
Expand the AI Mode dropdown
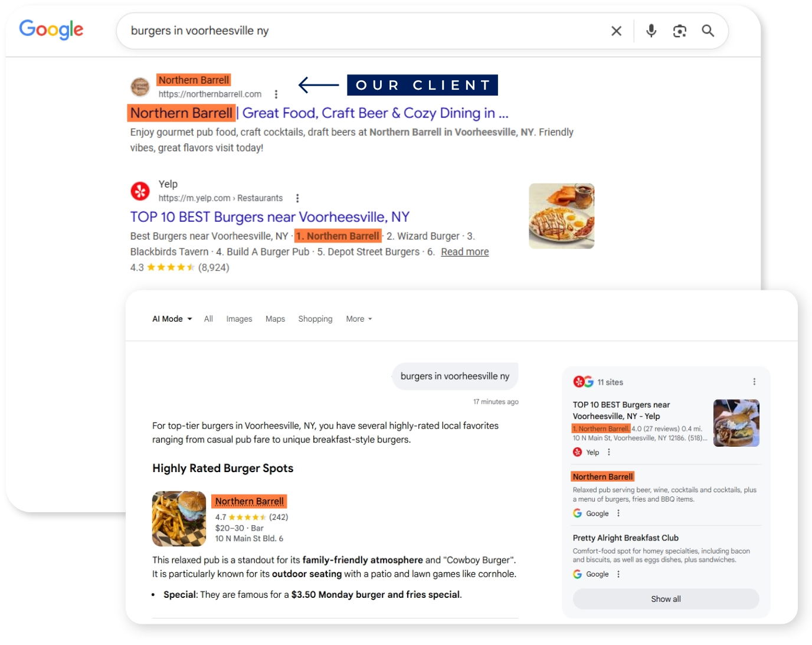[172, 319]
